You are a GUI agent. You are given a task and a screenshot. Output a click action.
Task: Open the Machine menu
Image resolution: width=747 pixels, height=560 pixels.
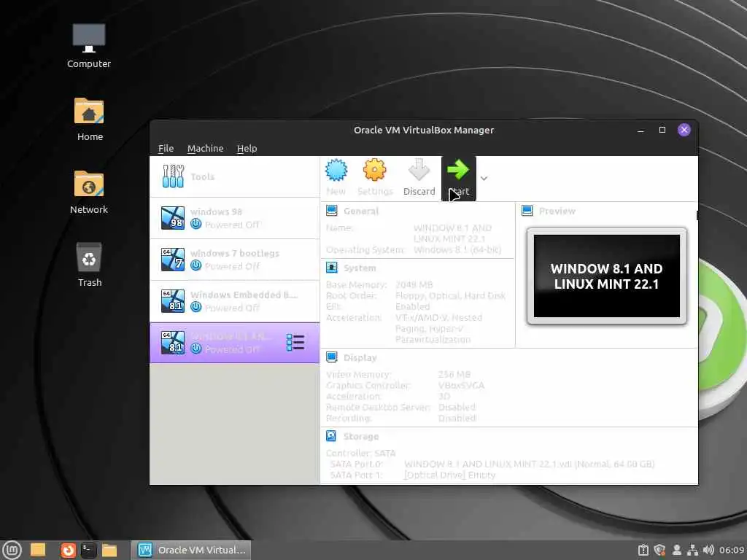[x=205, y=148]
